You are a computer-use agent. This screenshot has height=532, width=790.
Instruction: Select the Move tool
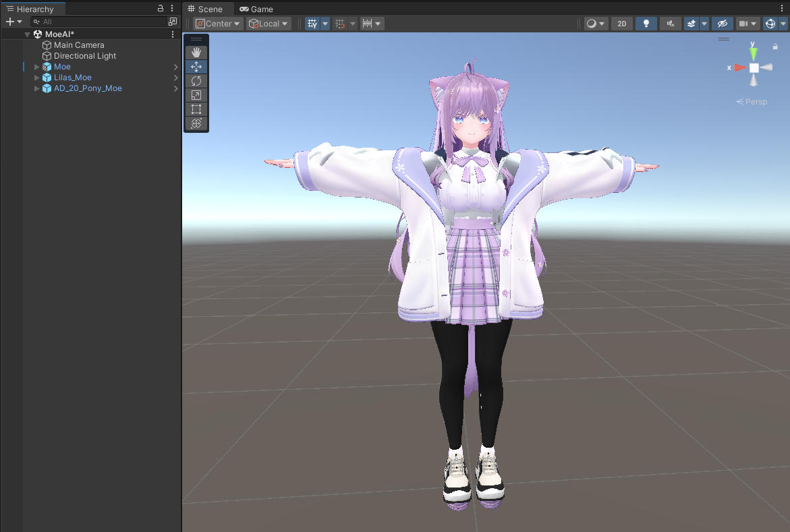[x=196, y=67]
